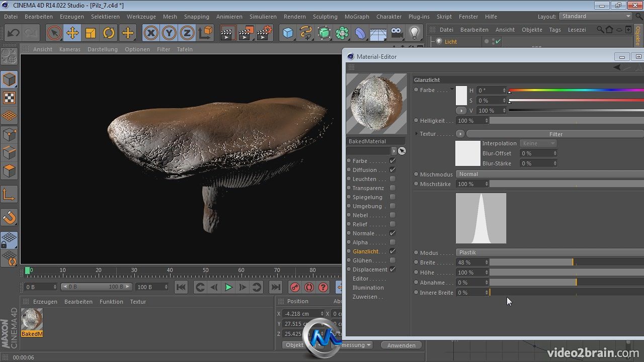Open material manager Erzeugen menu
The height and width of the screenshot is (362, 644).
[x=45, y=302]
